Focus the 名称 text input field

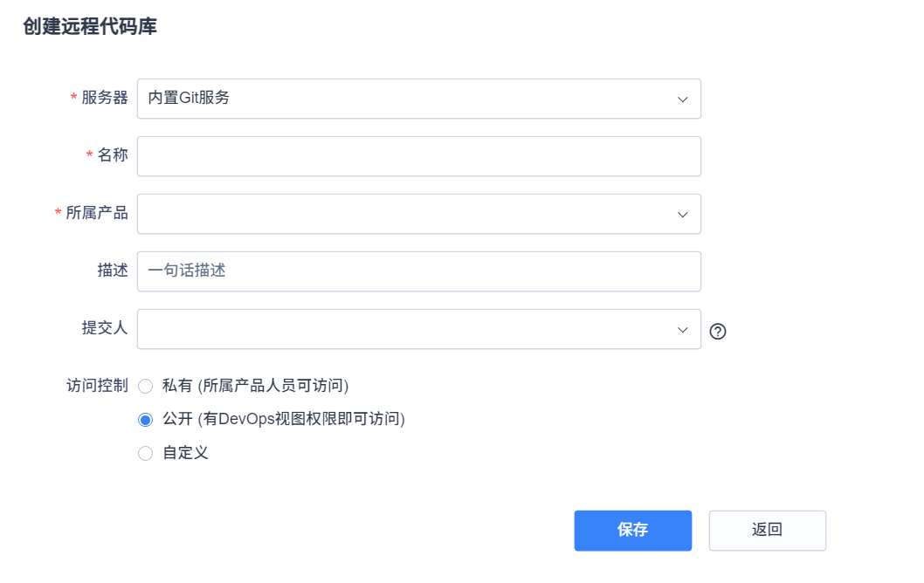tap(418, 156)
